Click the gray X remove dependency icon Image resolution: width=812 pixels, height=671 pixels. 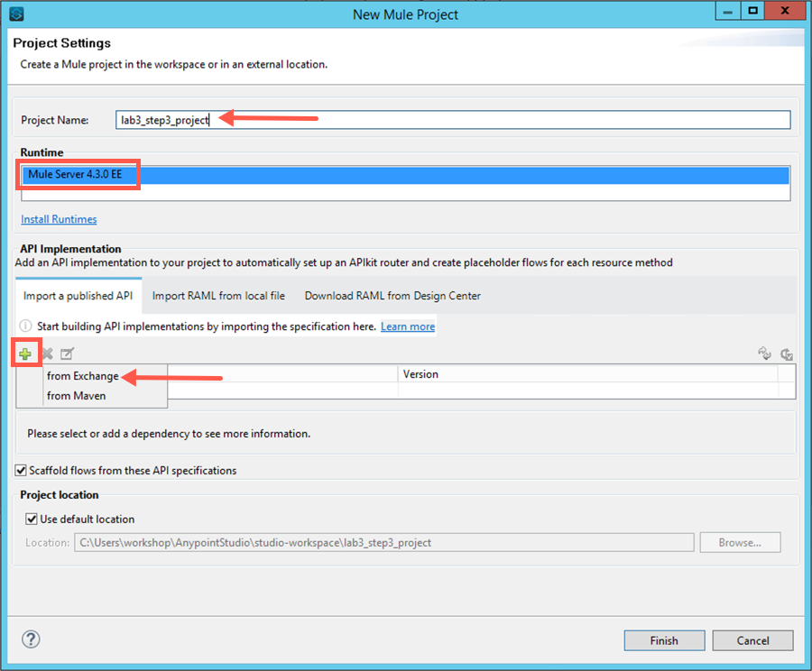coord(47,354)
